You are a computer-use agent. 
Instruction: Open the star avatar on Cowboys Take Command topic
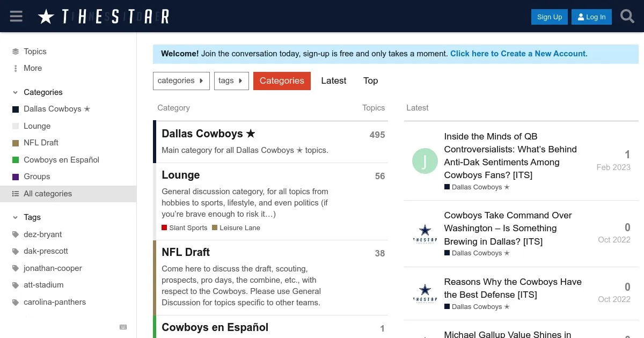(425, 233)
